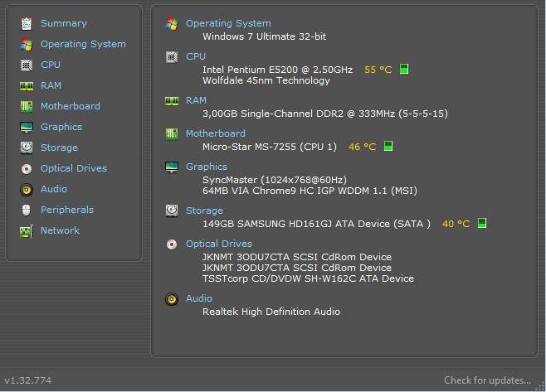Select the Audio speaker icon in sidebar

[27, 190]
